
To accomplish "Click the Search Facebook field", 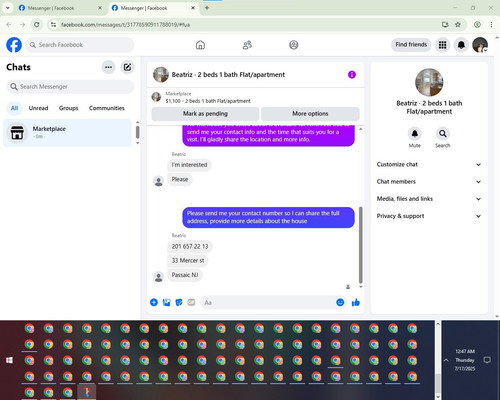I will pos(80,45).
